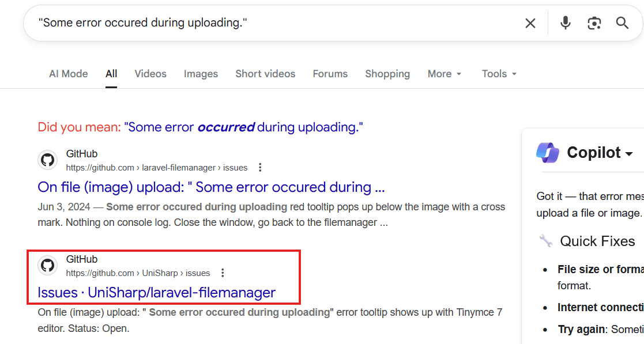Click GitHub favicon of UniSharp result
This screenshot has width=644, height=344.
(x=48, y=266)
